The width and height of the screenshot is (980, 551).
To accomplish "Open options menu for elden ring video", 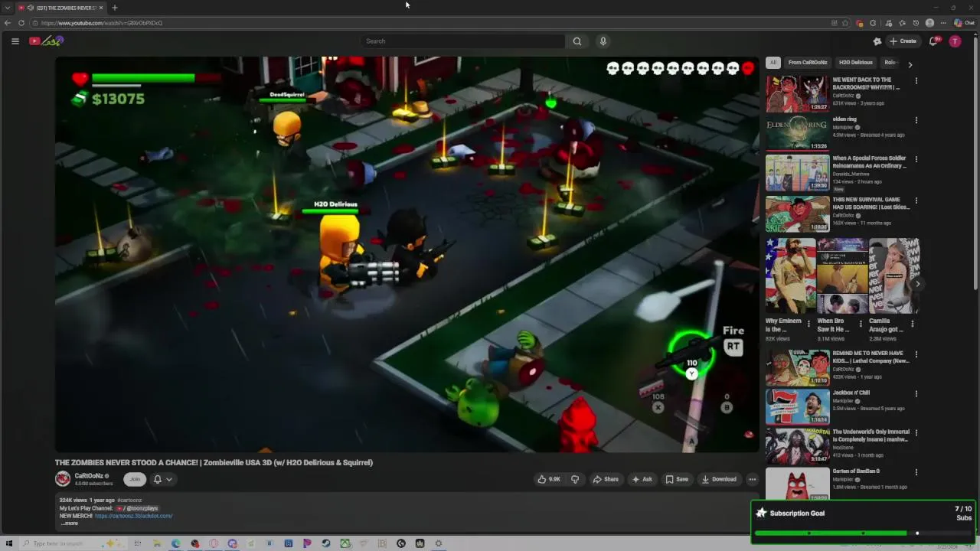I will tap(916, 120).
